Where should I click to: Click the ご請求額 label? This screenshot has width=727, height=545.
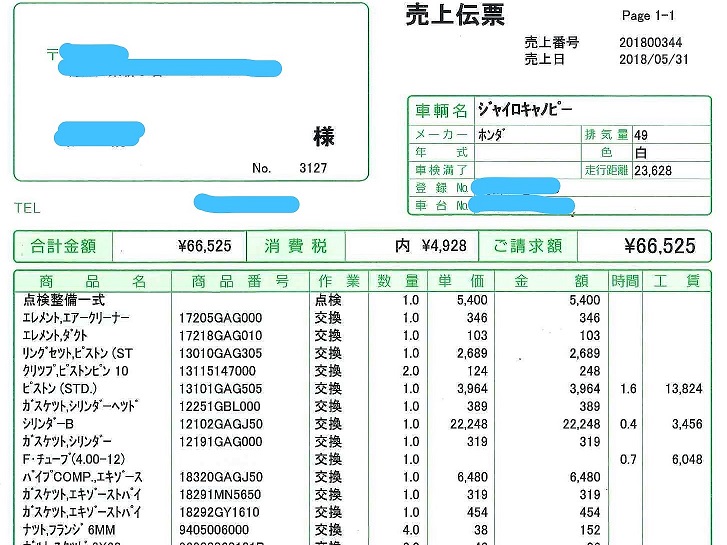tap(528, 246)
